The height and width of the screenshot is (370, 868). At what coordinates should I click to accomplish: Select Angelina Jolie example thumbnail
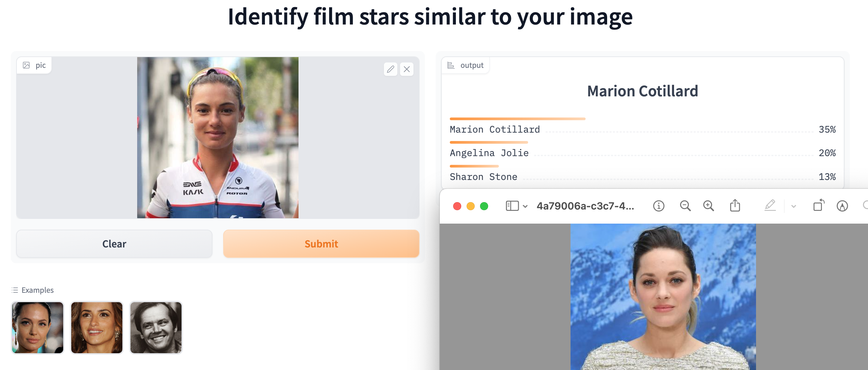pos(37,327)
